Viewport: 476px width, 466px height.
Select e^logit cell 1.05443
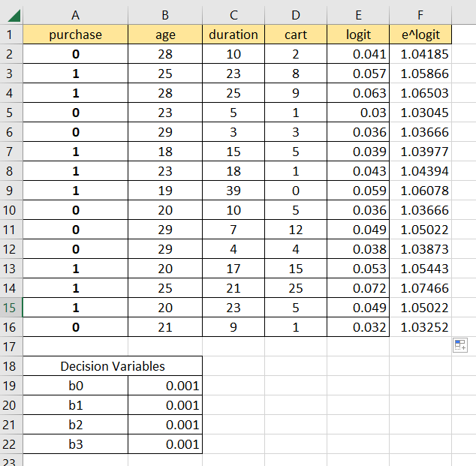tap(420, 269)
